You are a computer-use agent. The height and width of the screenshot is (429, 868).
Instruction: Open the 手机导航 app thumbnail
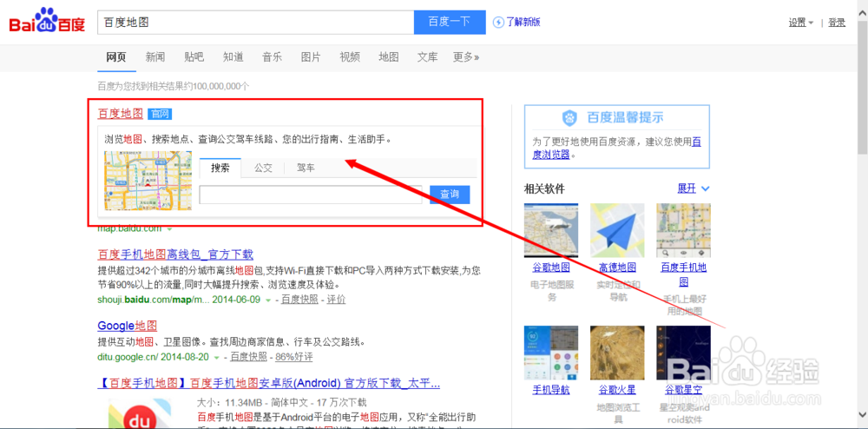(551, 353)
